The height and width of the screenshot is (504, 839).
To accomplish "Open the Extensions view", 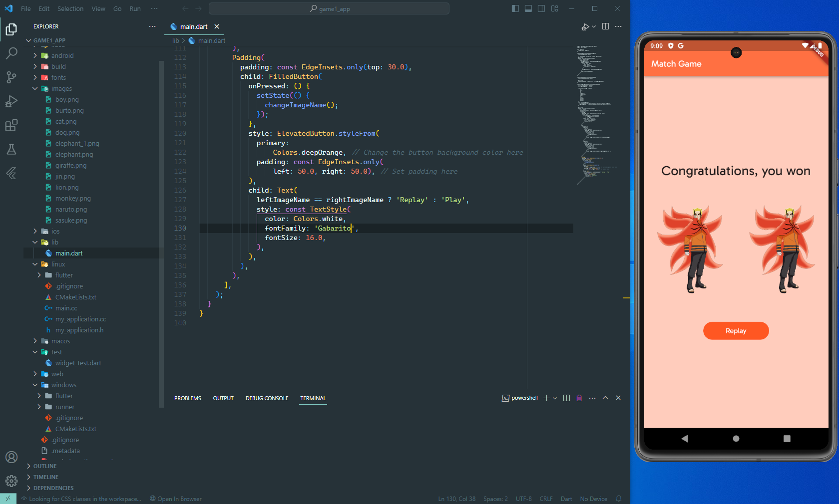I will coord(11,125).
